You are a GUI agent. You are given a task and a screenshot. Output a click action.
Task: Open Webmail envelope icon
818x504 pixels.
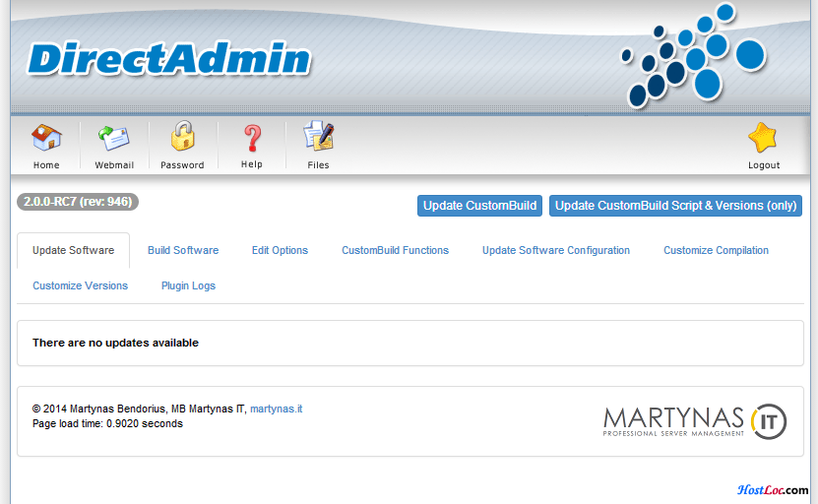click(114, 138)
